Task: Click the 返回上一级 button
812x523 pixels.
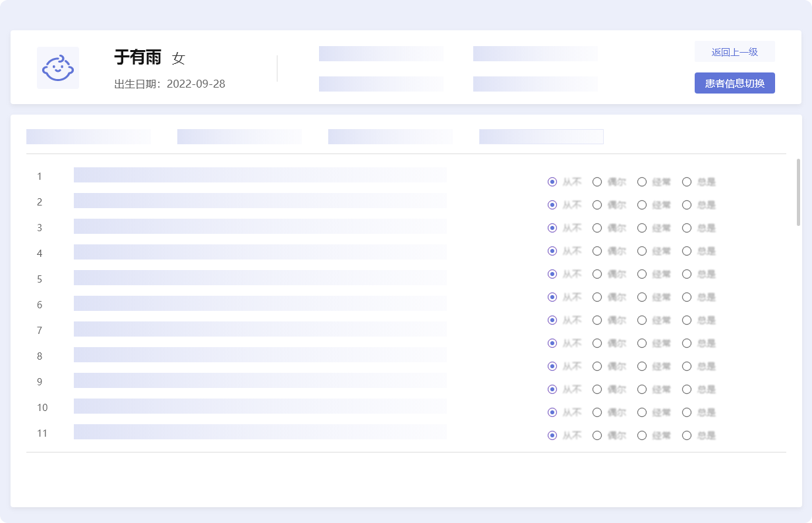Action: coord(734,52)
